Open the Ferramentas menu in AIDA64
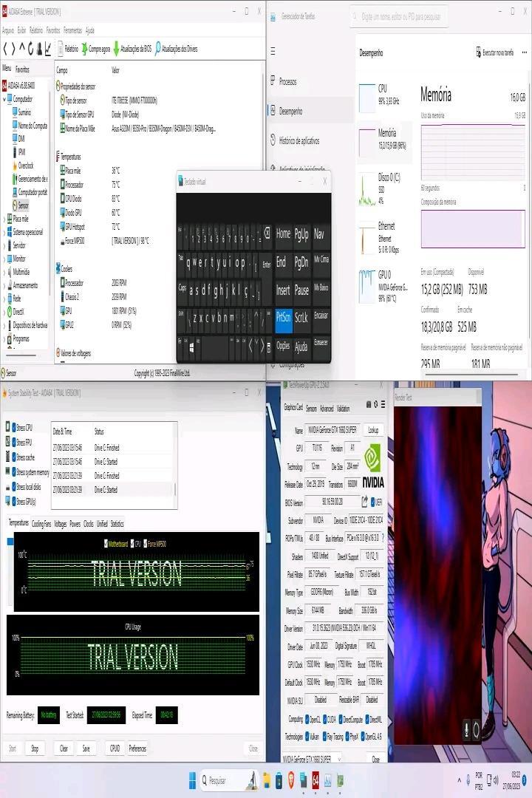The width and height of the screenshot is (532, 798). pyautogui.click(x=73, y=30)
